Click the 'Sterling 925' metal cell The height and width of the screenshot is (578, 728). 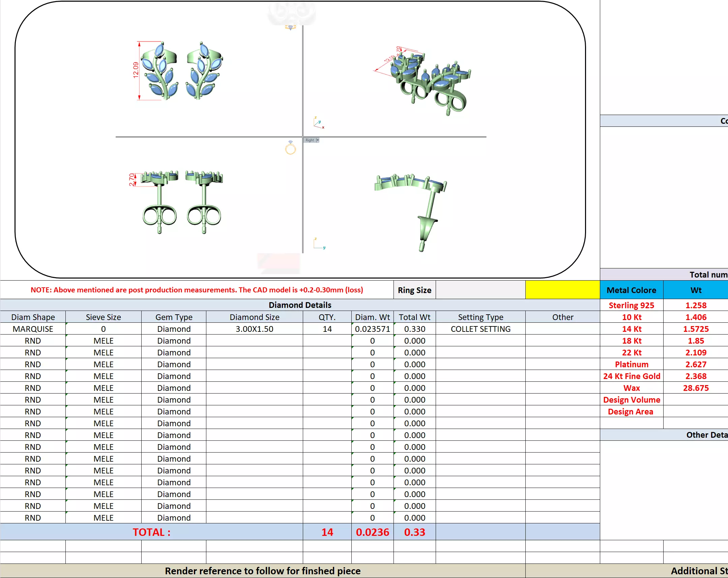click(632, 305)
